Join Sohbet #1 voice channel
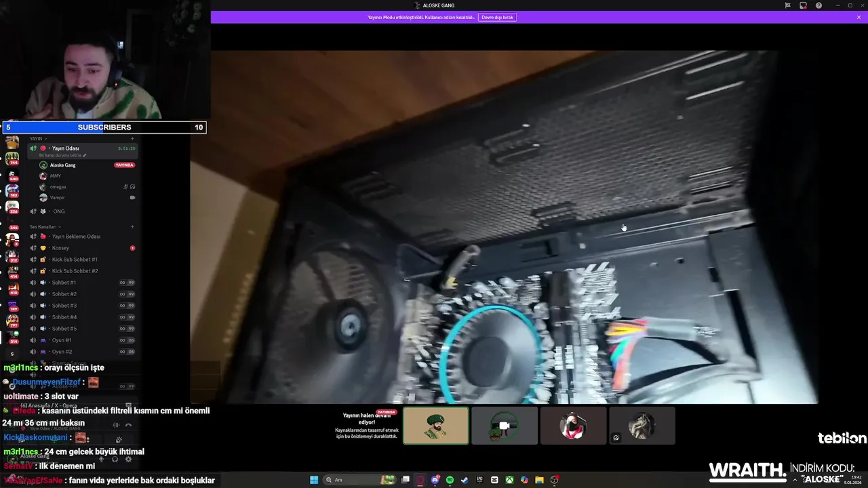Image resolution: width=868 pixels, height=488 pixels. (x=82, y=283)
